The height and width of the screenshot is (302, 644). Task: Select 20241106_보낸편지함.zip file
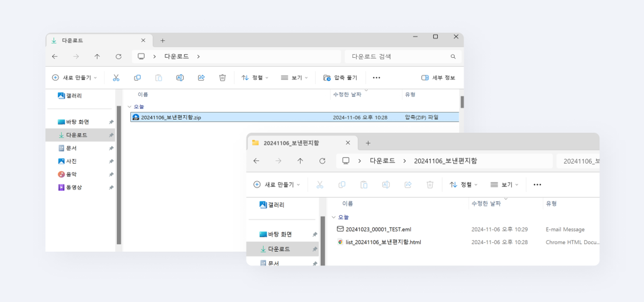[171, 117]
